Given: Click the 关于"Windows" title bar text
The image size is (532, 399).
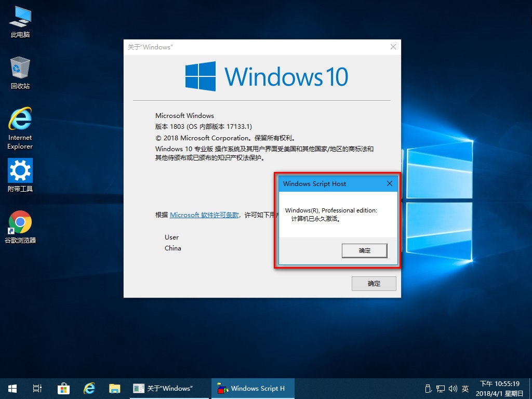Looking at the screenshot, I should click(150, 47).
